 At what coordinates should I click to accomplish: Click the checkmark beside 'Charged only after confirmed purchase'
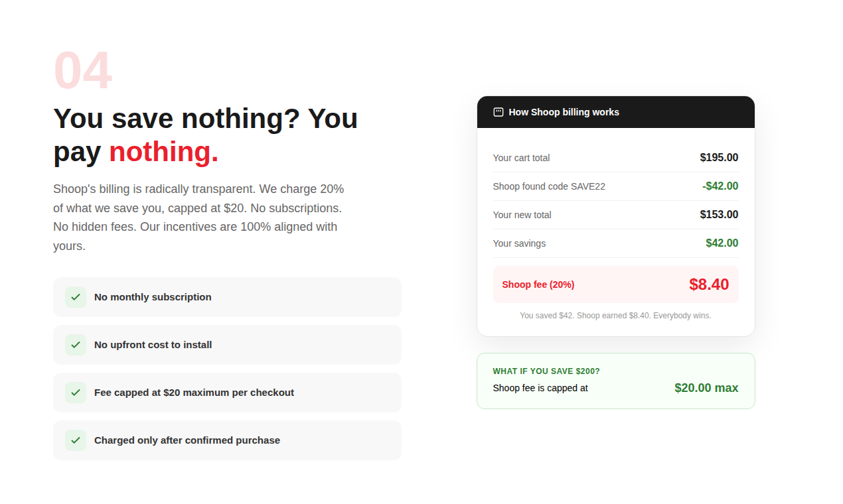click(x=76, y=440)
